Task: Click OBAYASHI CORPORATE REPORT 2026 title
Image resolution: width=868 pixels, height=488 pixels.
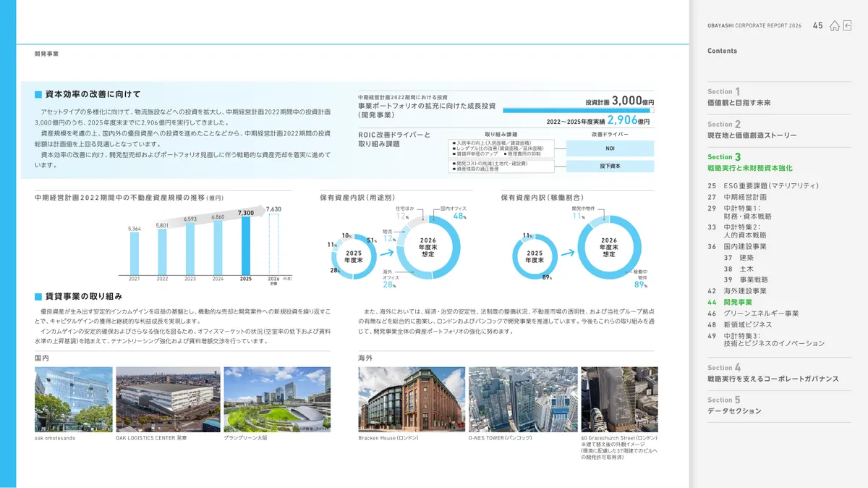Action: click(754, 25)
